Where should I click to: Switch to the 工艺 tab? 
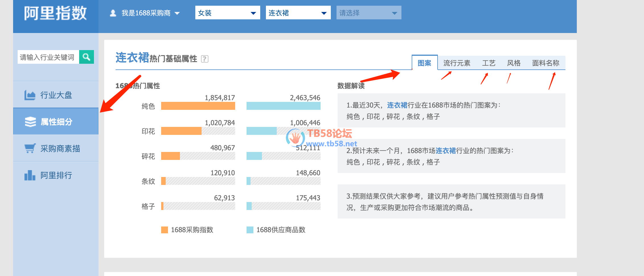[489, 63]
